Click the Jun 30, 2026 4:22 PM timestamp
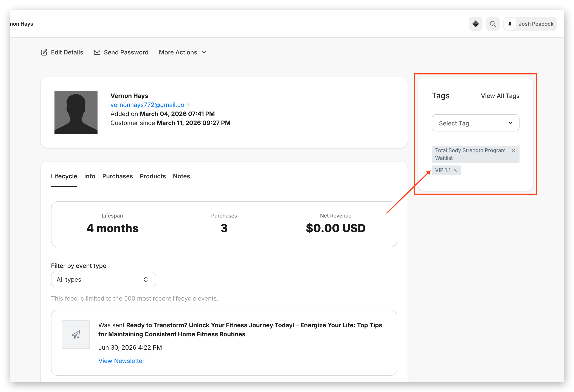Image resolution: width=574 pixels, height=392 pixels. (130, 347)
